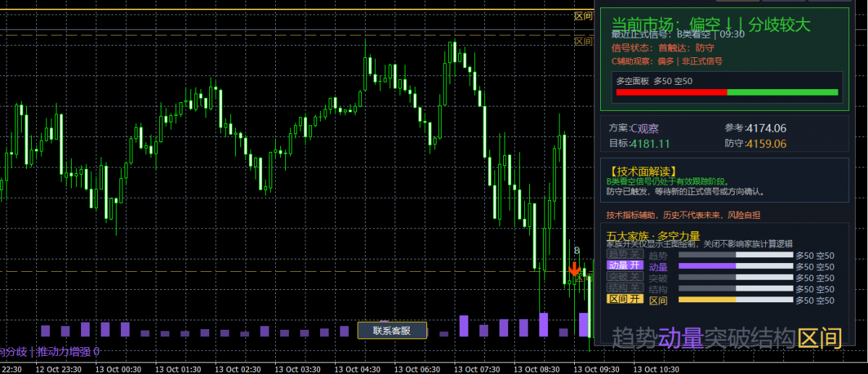The height and width of the screenshot is (374, 868).
Task: Toggle the 突破 关 family switch
Action: tap(625, 276)
